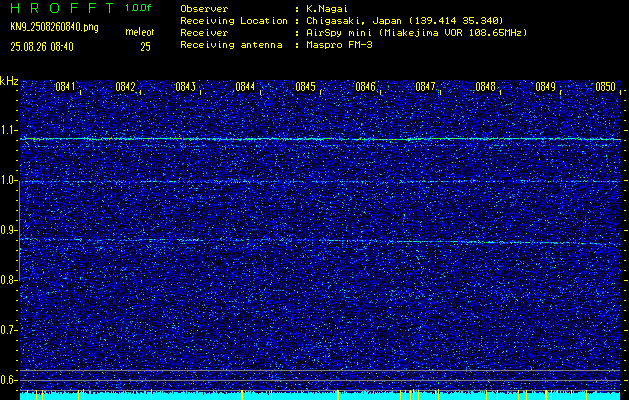Image resolution: width=629 pixels, height=400 pixels.
Task: Click the signal trace just below 0.9 kHz
Action: pyautogui.click(x=321, y=241)
